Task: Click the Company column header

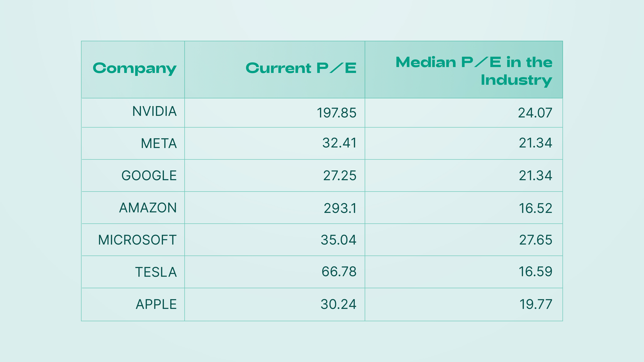Action: 134,68
